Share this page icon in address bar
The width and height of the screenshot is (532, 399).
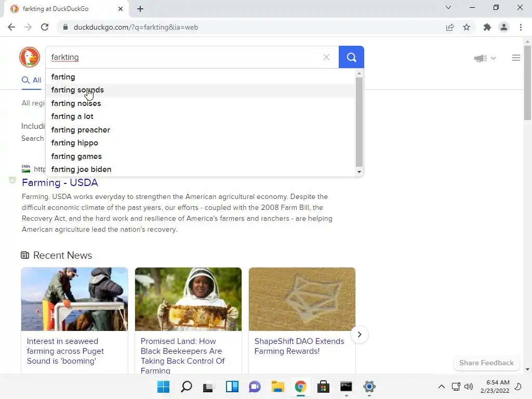[450, 27]
